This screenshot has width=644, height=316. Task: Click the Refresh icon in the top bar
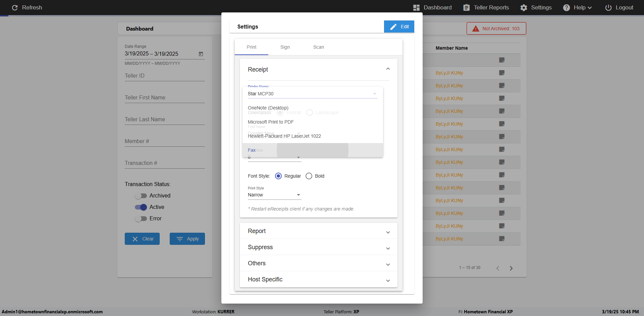(x=15, y=7)
